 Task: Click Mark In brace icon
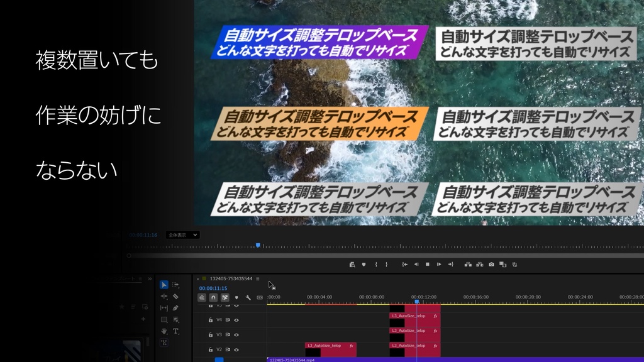click(376, 265)
